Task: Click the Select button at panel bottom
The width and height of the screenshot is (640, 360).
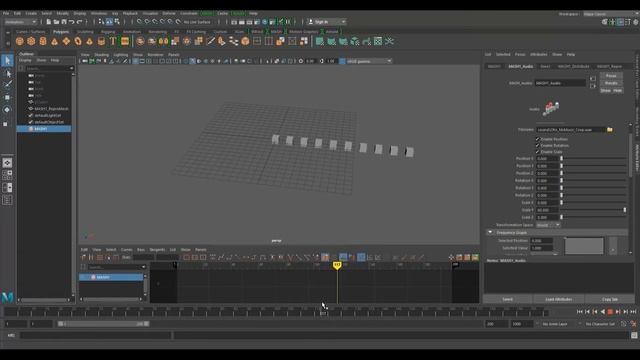Action: tap(507, 299)
